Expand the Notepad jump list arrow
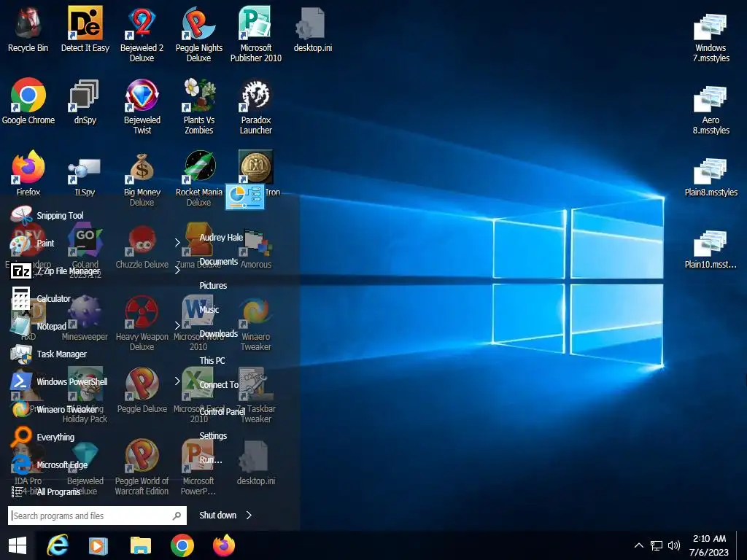 (x=177, y=326)
